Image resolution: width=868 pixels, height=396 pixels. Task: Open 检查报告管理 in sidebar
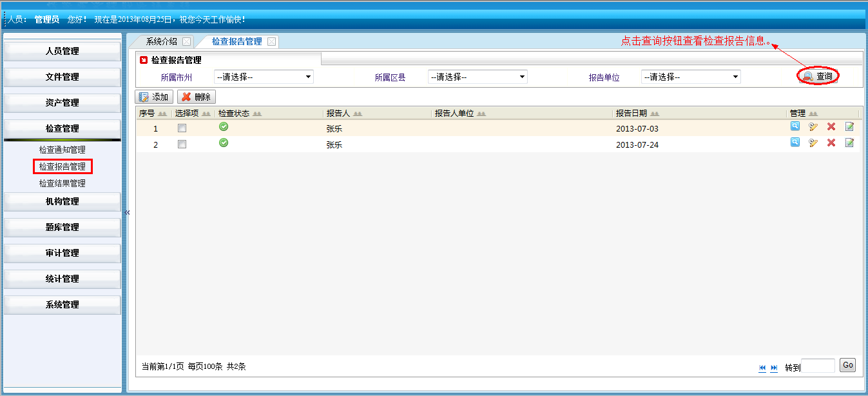[x=63, y=166]
